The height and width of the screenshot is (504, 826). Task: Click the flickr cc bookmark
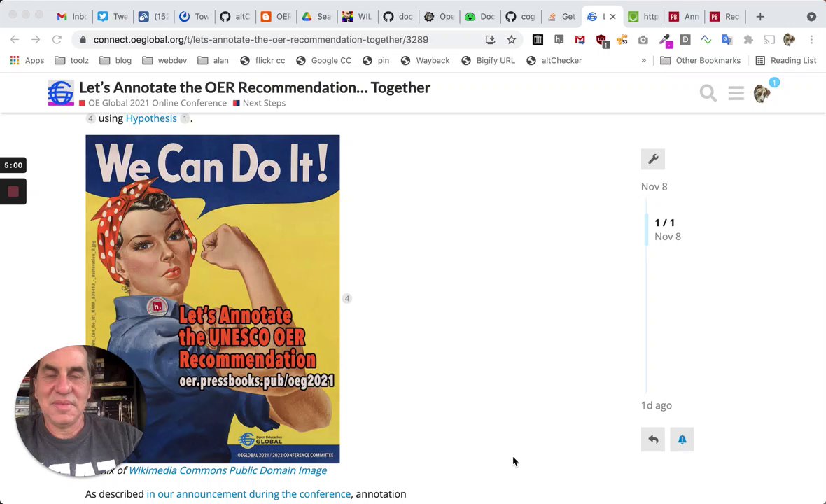pos(262,61)
